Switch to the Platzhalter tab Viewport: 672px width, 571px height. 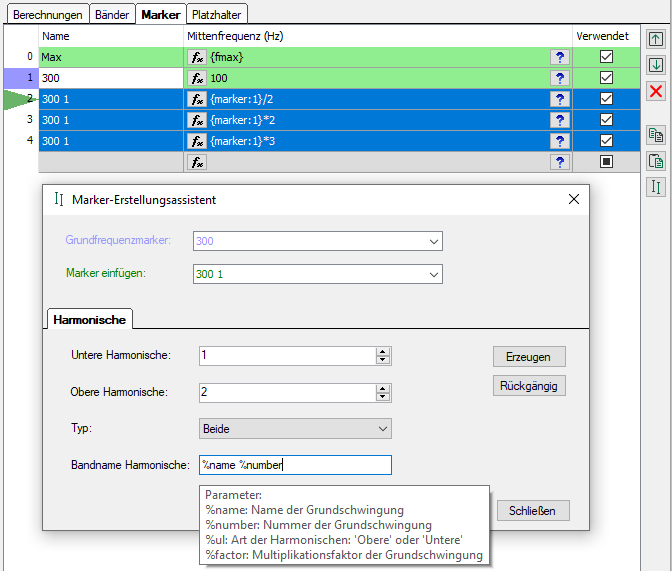pos(216,15)
